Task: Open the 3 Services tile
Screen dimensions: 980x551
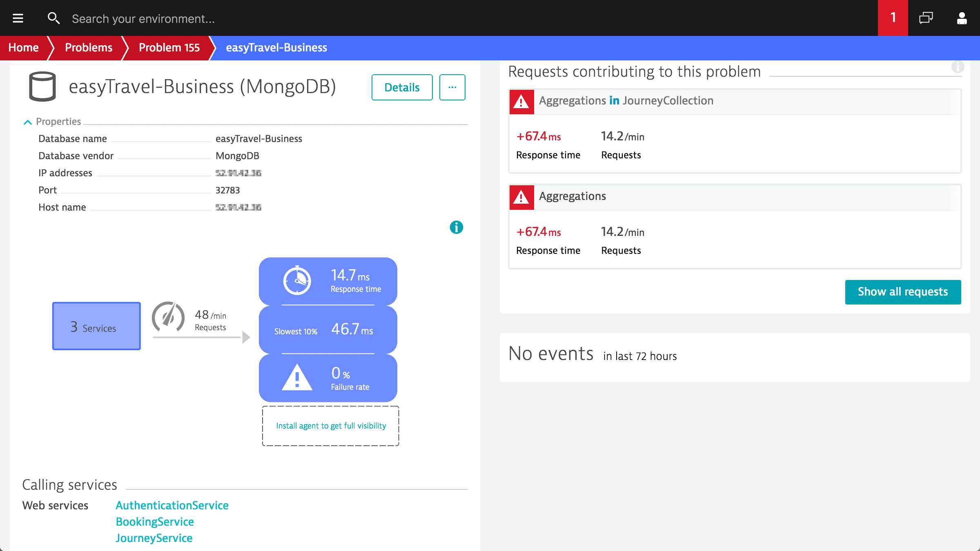Action: (96, 326)
